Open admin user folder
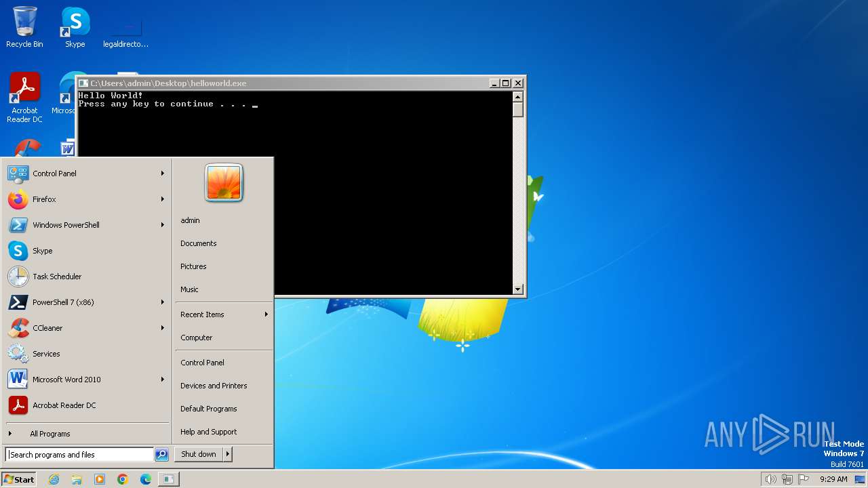 click(224, 220)
